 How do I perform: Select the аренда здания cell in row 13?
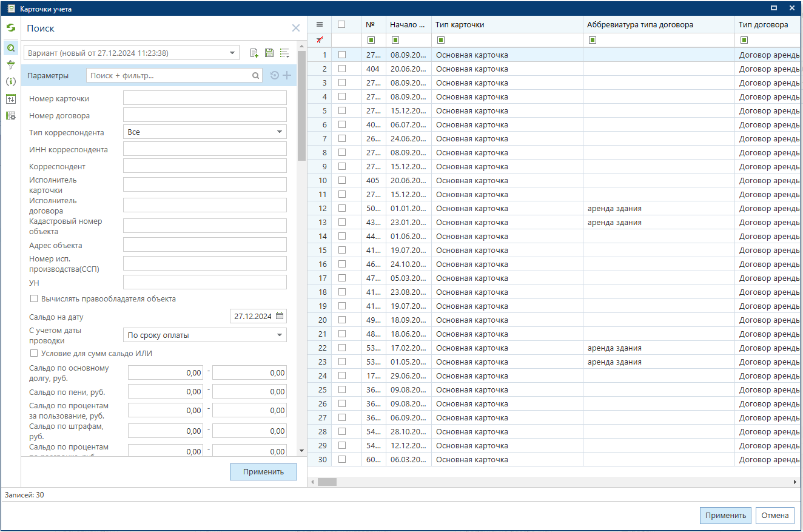pyautogui.click(x=659, y=222)
